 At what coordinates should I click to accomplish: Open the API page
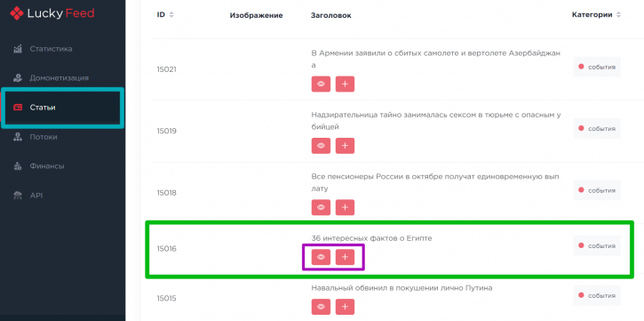(x=28, y=196)
